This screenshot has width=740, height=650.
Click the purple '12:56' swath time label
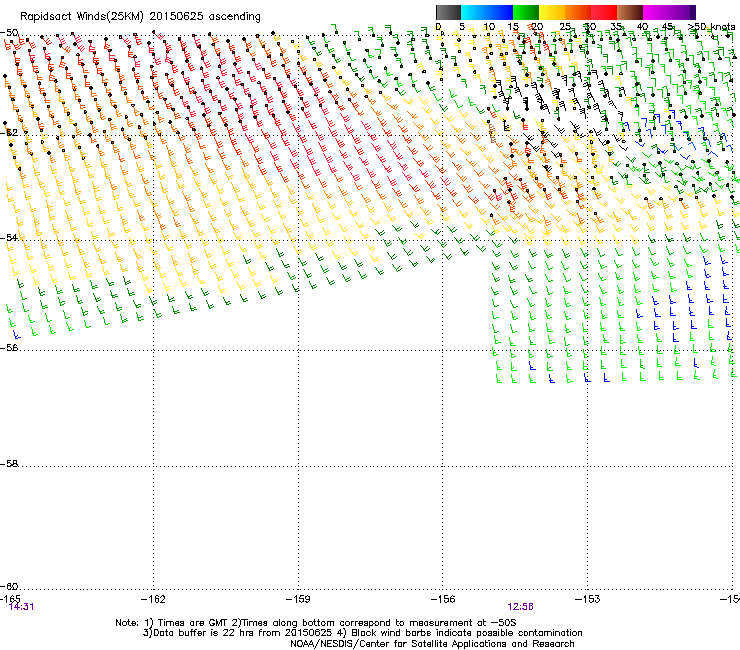point(521,607)
